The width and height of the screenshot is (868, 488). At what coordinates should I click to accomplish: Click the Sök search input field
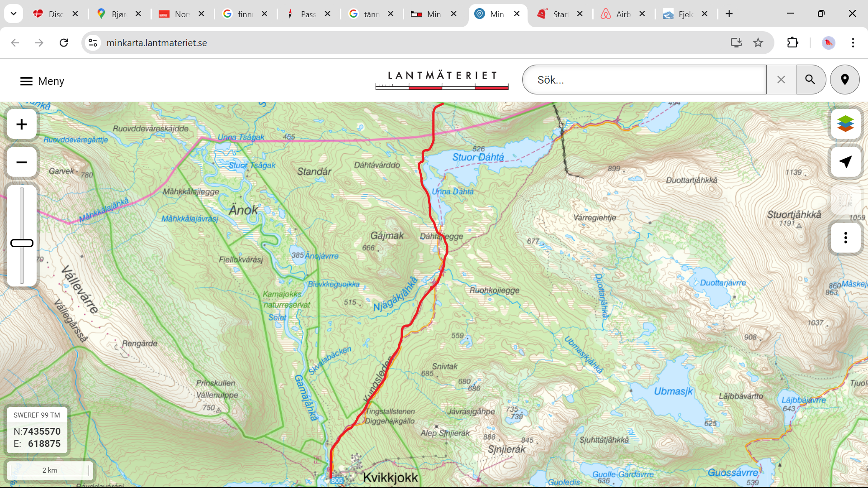click(x=644, y=80)
